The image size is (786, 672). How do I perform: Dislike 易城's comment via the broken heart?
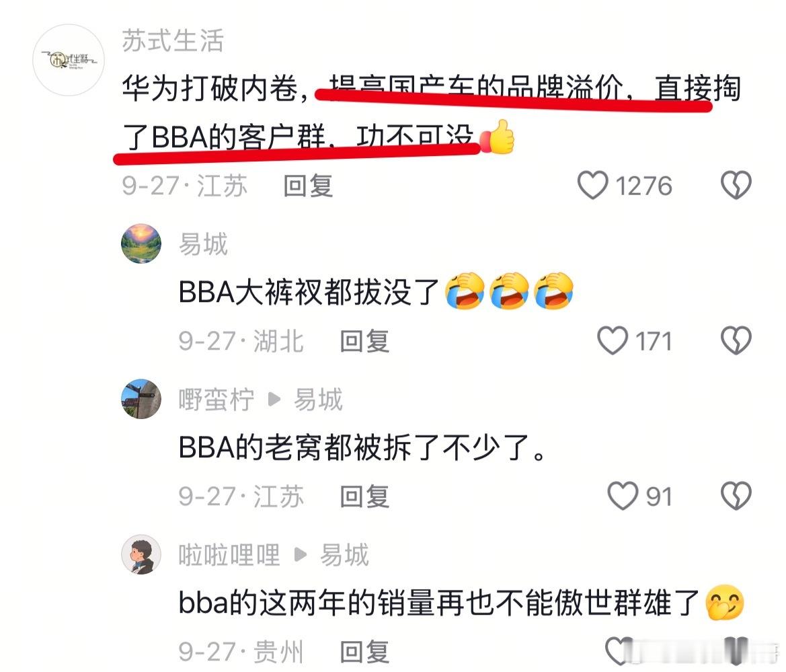pos(736,340)
